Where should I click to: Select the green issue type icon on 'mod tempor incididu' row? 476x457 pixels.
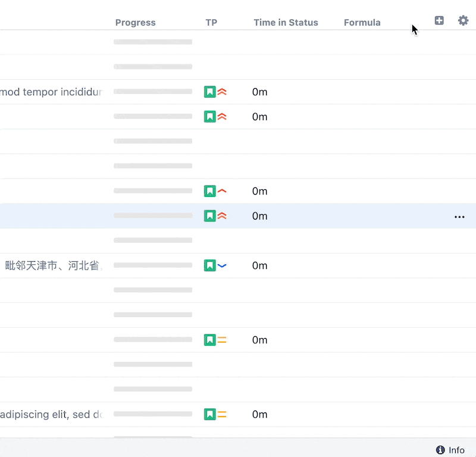209,92
